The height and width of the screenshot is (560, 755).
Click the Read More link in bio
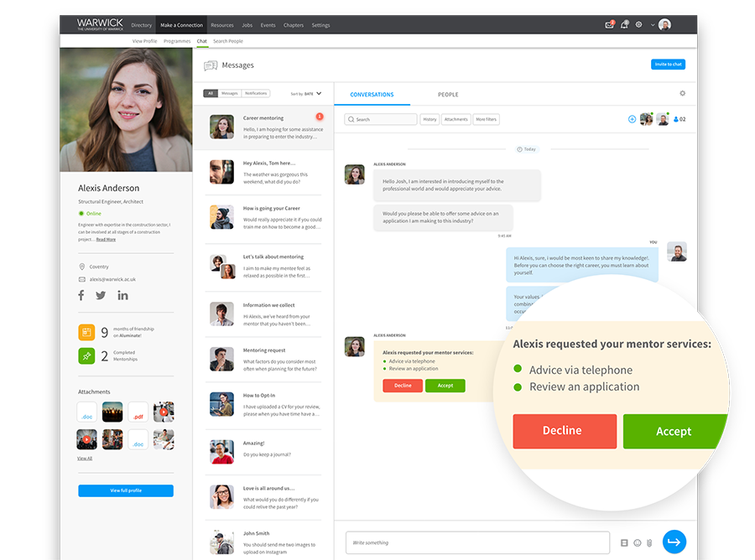tap(106, 240)
